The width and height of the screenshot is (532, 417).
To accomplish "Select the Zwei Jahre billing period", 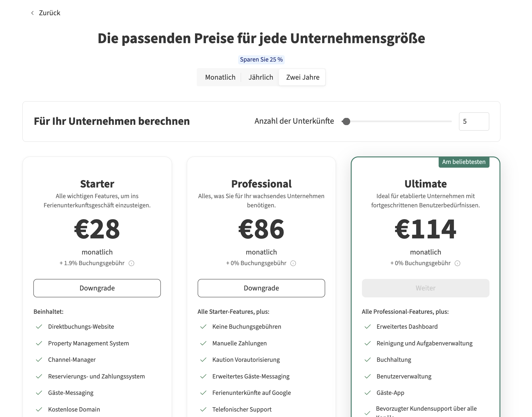I will tap(302, 77).
